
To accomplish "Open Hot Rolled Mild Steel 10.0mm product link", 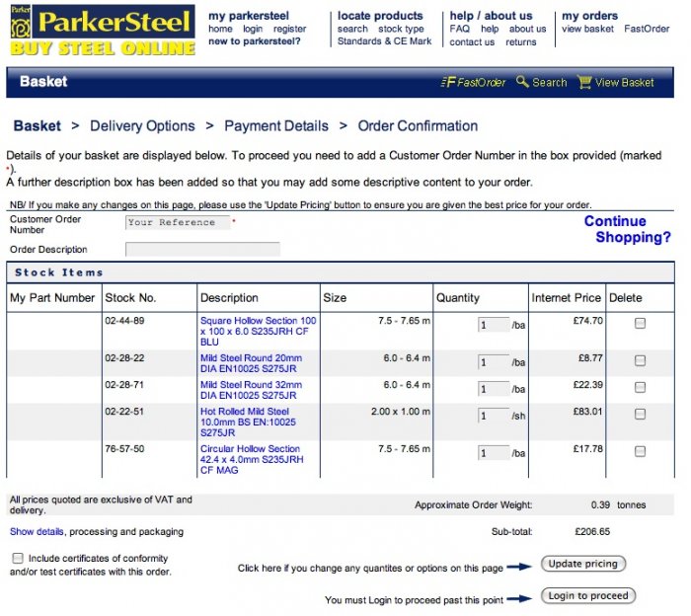I will [248, 423].
